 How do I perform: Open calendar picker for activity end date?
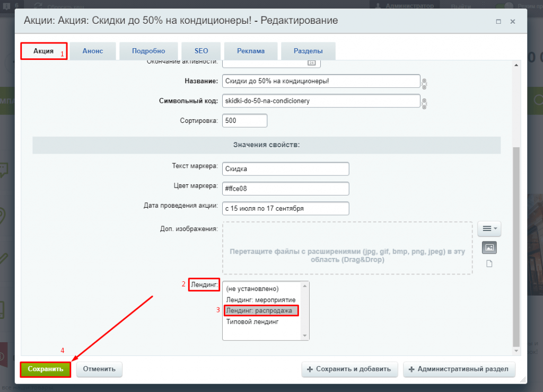(x=311, y=63)
